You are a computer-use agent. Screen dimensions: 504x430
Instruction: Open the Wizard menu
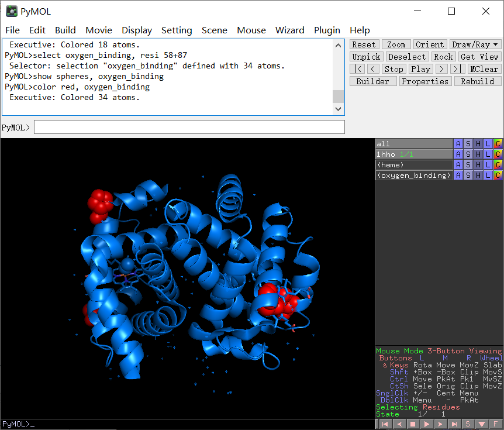(x=289, y=30)
